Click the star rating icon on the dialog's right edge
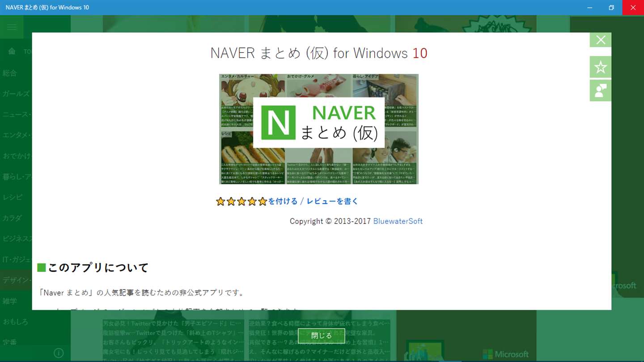This screenshot has width=644, height=362. [601, 67]
